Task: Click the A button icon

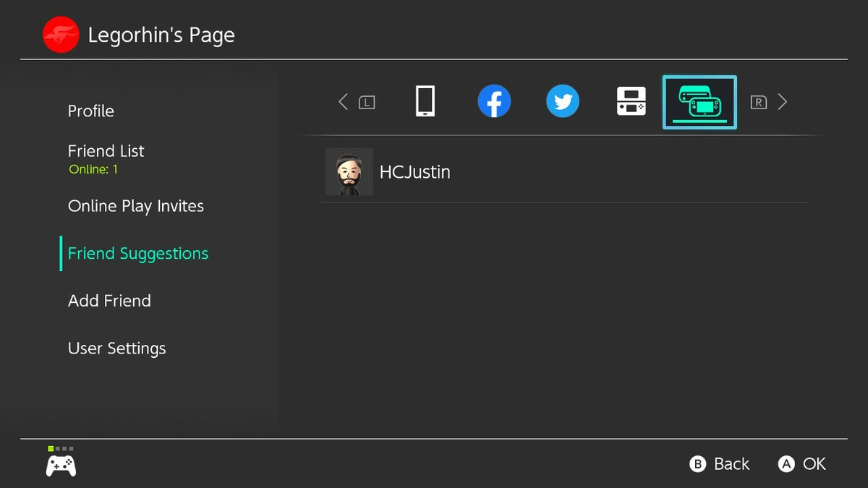Action: click(786, 464)
